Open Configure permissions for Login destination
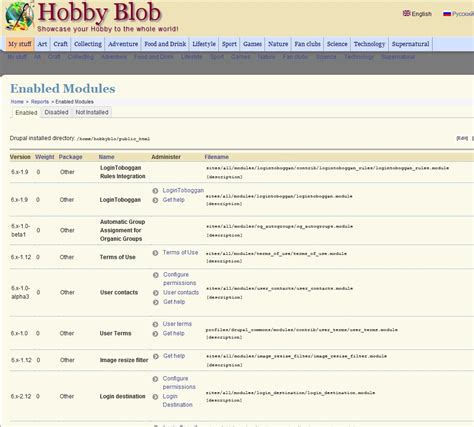This screenshot has height=427, width=474. coord(179,383)
